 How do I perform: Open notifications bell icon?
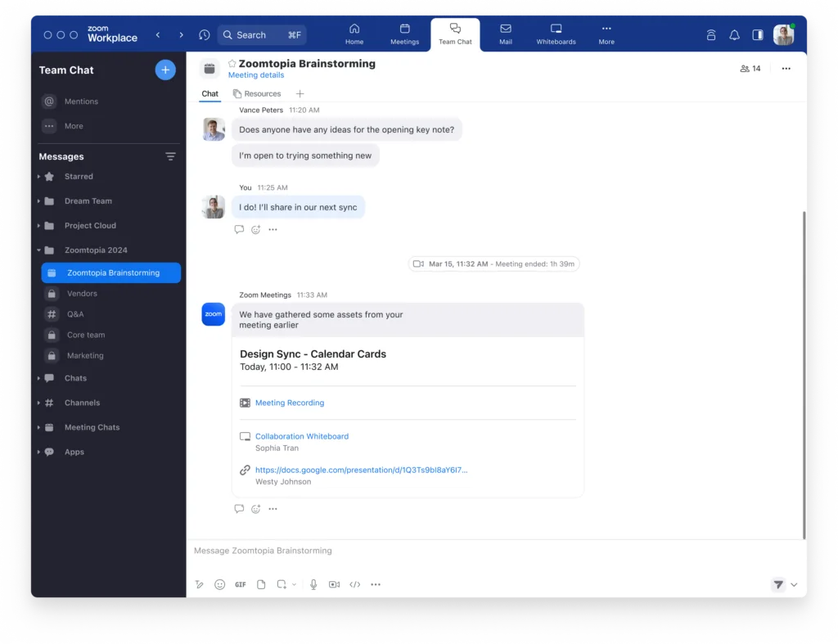click(734, 34)
